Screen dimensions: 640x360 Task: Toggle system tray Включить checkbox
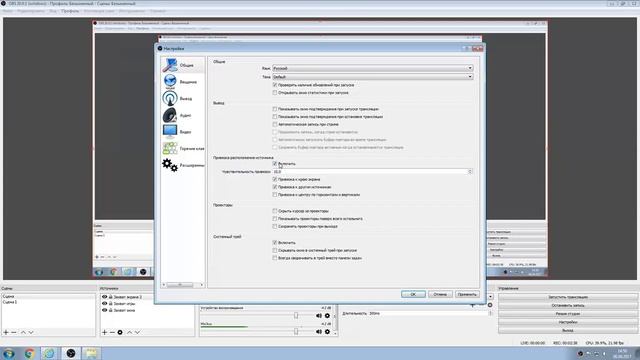(x=275, y=242)
